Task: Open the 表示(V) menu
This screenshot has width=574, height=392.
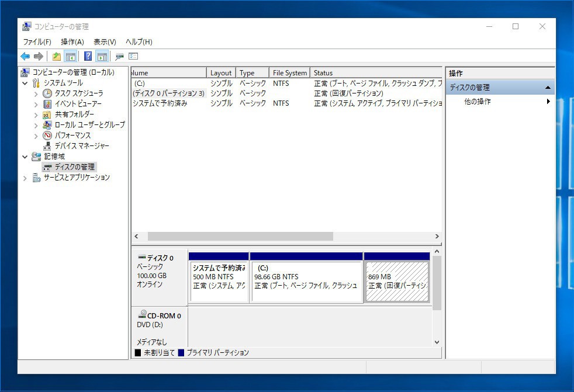Action: pyautogui.click(x=105, y=42)
